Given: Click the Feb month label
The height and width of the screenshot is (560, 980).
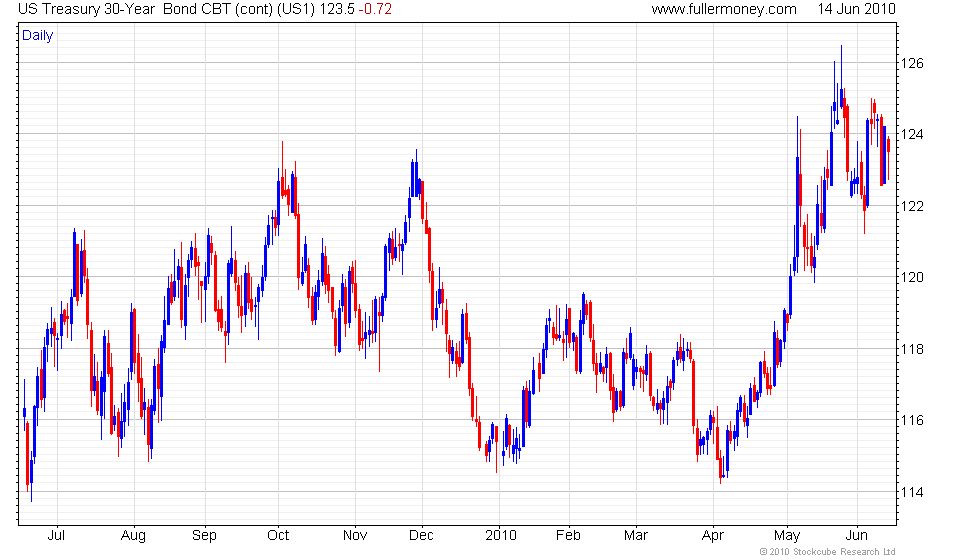Looking at the screenshot, I should tap(568, 536).
